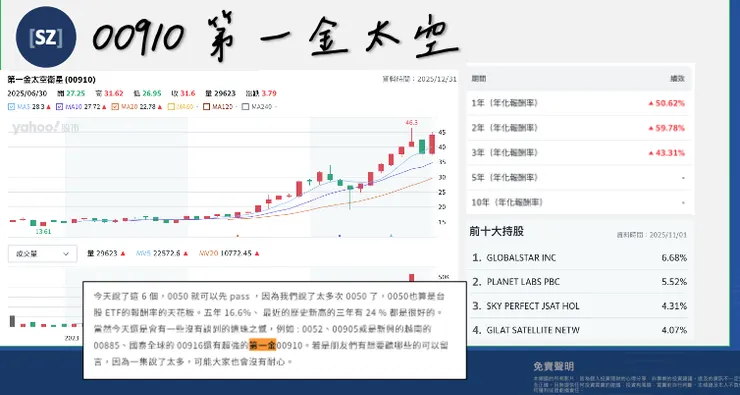Click the 免責聲明 disclaimer heading
This screenshot has height=395, width=740.
point(554,366)
